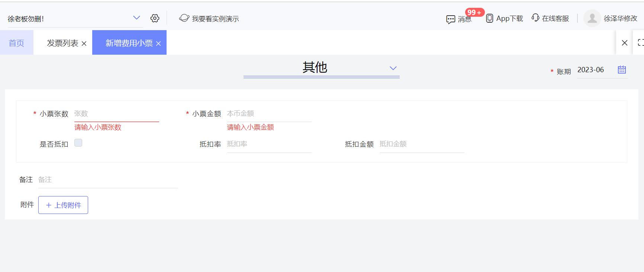Click the 请输入小票张数 error text

click(x=98, y=127)
